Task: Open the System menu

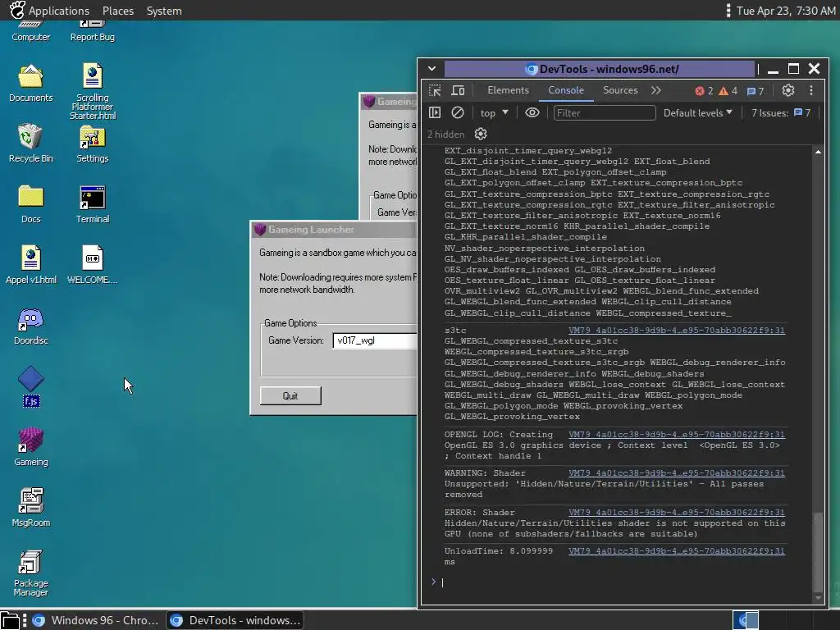Action: pyautogui.click(x=164, y=11)
